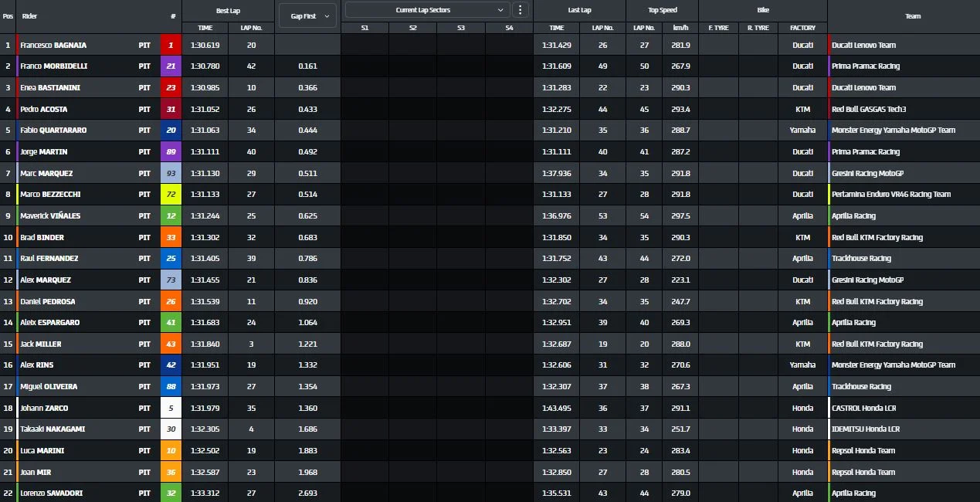Viewport: 980px width, 502px height.
Task: Click the Bike column header
Action: pyautogui.click(x=763, y=10)
